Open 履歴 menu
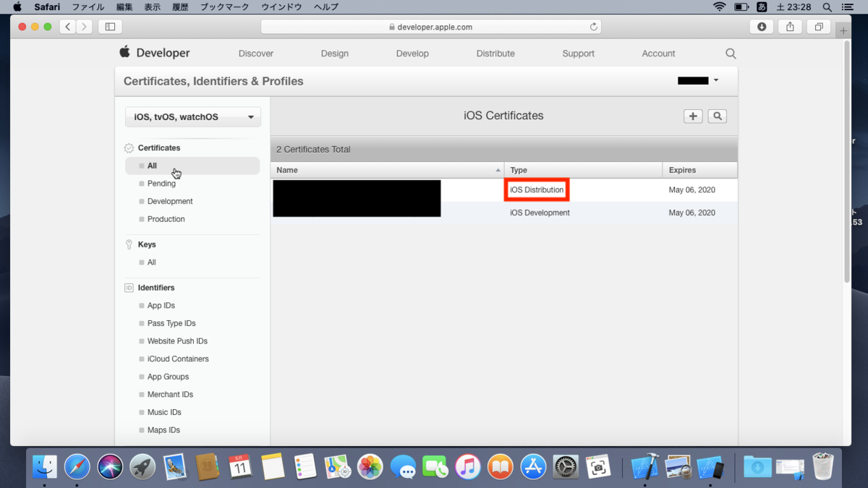This screenshot has width=868, height=488. click(x=180, y=7)
